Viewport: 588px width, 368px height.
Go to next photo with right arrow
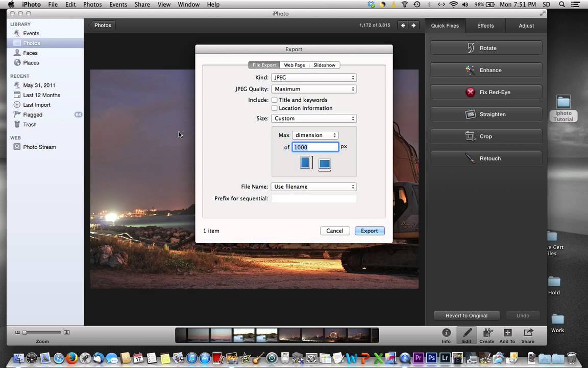[413, 25]
